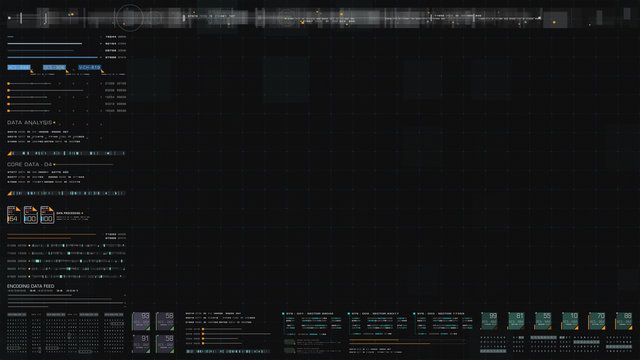Click the purple data tile labeled 93
Viewport: 640px width, 360px height.
pos(141,321)
